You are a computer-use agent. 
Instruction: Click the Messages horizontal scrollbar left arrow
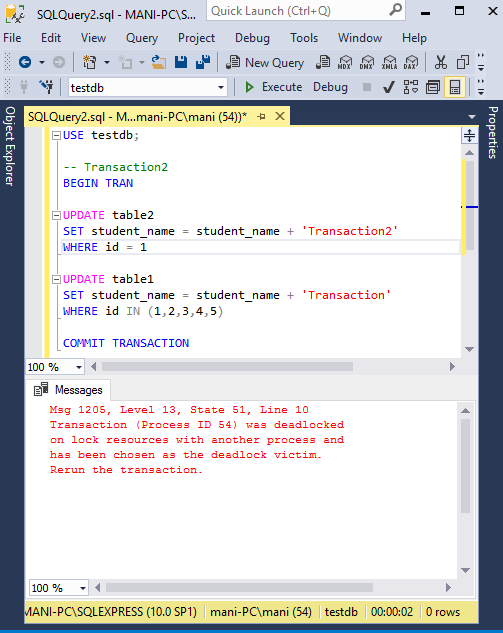(x=97, y=587)
